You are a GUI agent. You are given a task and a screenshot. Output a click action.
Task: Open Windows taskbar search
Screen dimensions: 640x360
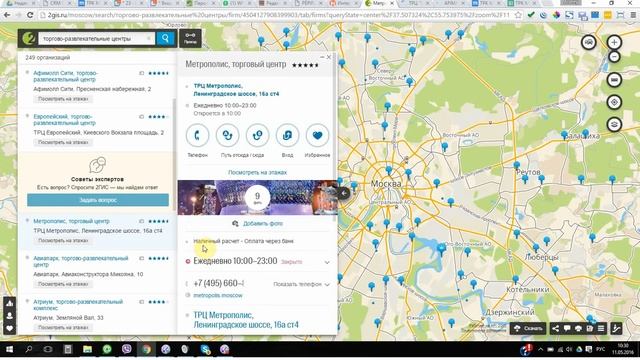[x=29, y=349]
